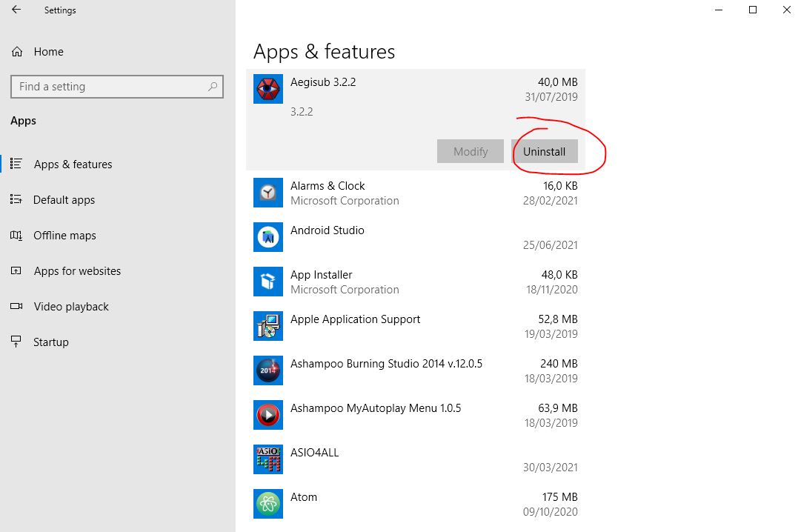The image size is (801, 532).
Task: Click the Ashampoo MyAutoplay Menu play icon
Action: (x=267, y=415)
